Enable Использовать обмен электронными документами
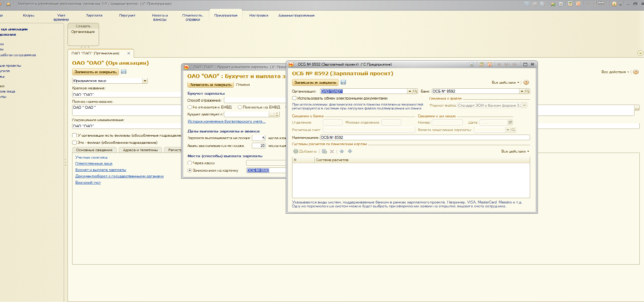The height and width of the screenshot is (302, 644). point(294,98)
